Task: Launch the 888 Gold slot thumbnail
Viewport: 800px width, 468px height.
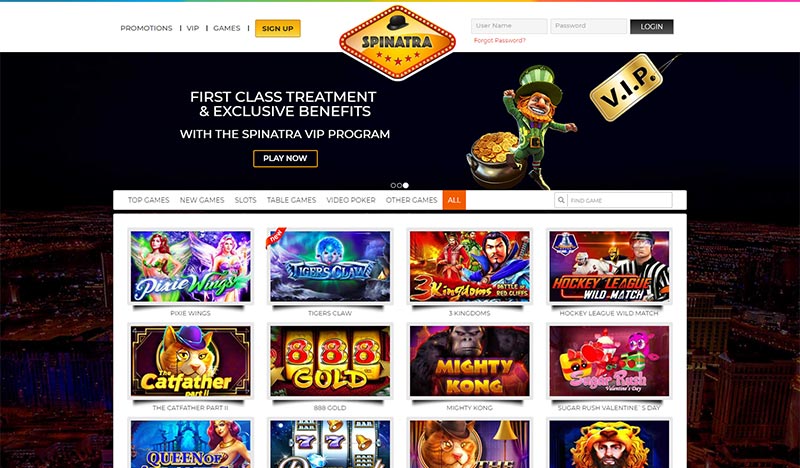Action: coord(330,361)
